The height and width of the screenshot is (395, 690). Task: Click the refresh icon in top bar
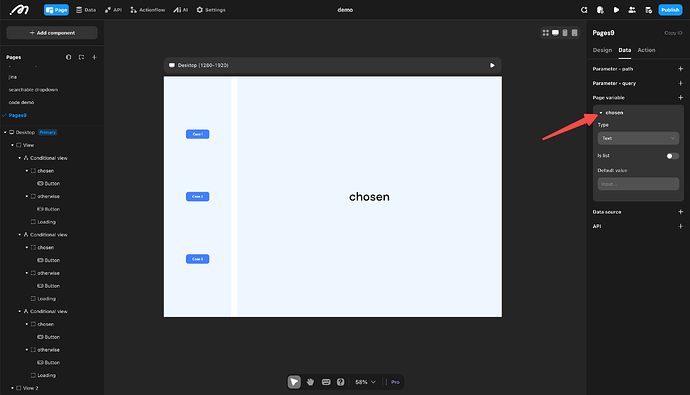coord(584,10)
